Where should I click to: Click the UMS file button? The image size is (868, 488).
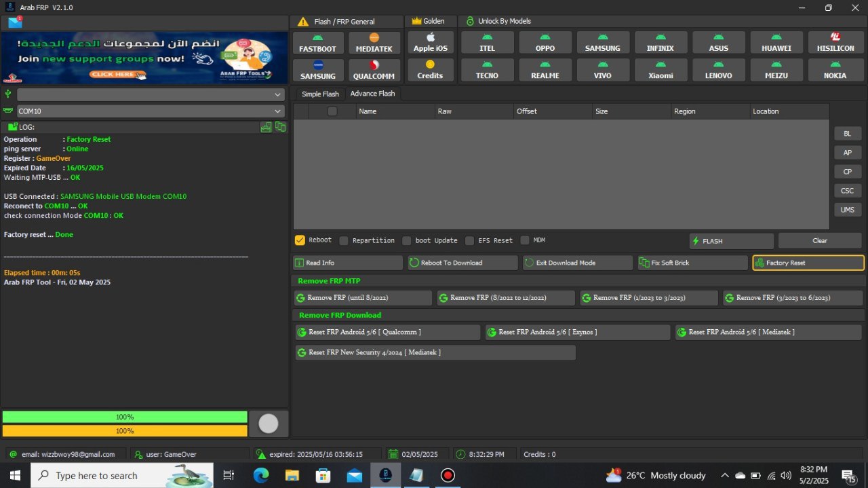[848, 210]
